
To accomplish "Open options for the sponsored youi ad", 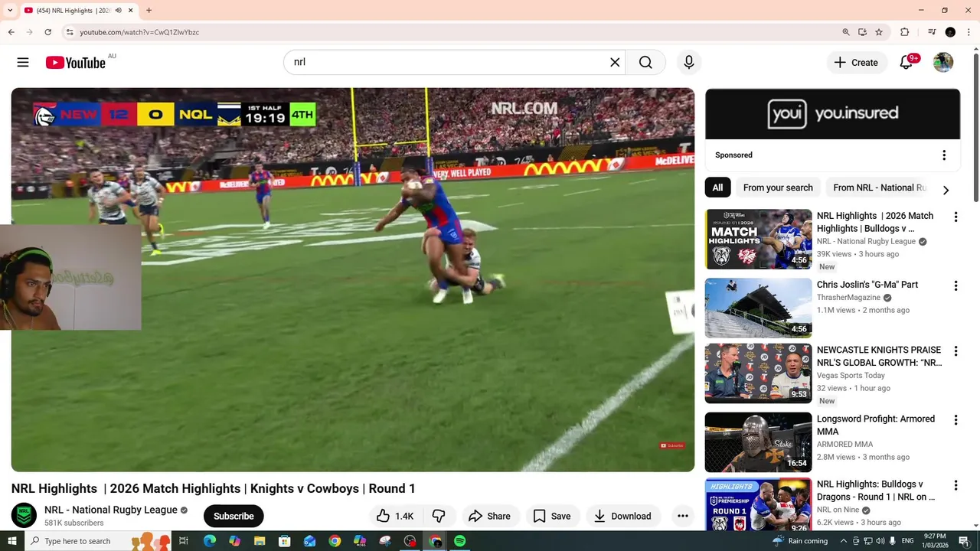I will pyautogui.click(x=944, y=155).
